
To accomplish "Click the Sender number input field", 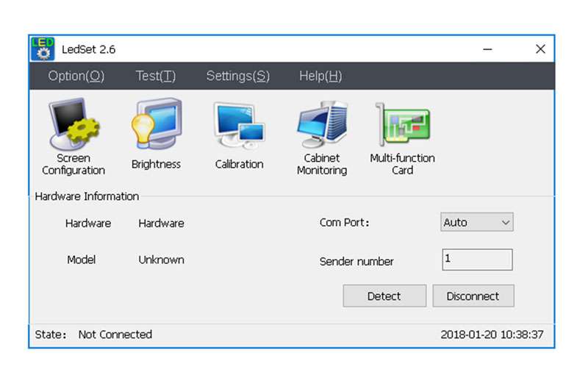I will tap(477, 259).
